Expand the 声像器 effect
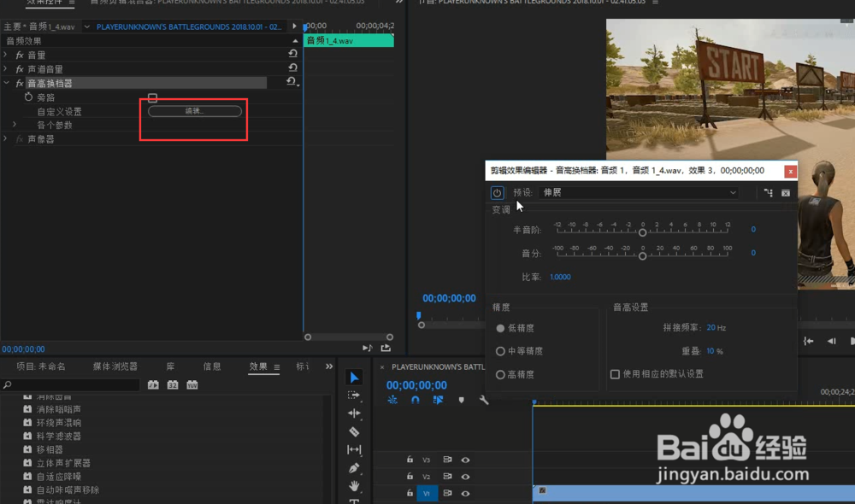The width and height of the screenshot is (855, 504). tap(5, 139)
